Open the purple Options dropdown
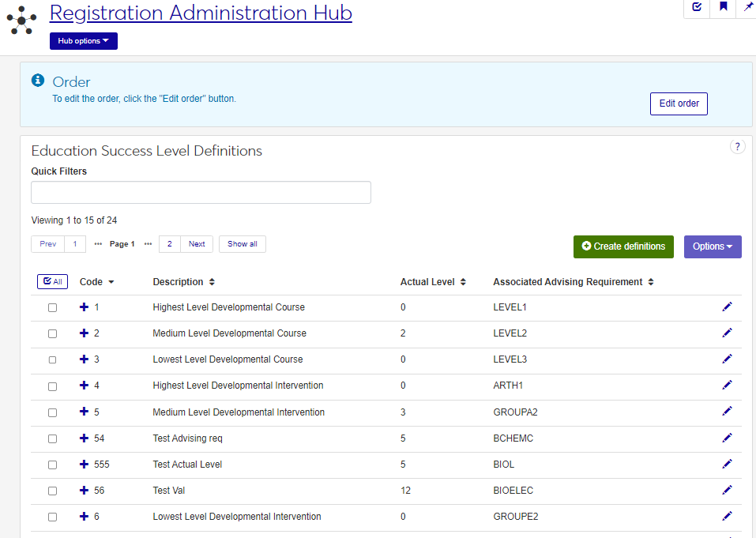Screen dimensions: 756x538 click(712, 246)
